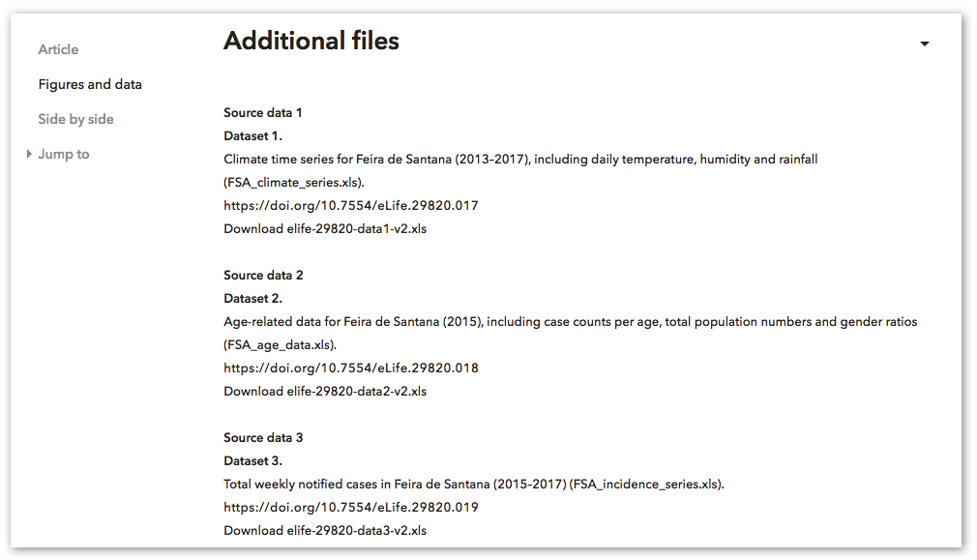Viewport: 977px width, 560px height.
Task: Download elife-29820-data3-v2.xls file
Action: 325,531
